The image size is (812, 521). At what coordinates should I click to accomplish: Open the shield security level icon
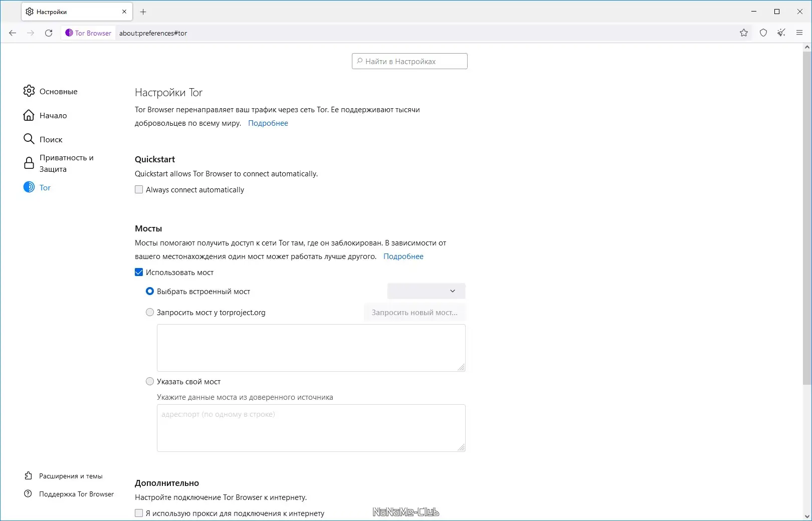pyautogui.click(x=763, y=33)
